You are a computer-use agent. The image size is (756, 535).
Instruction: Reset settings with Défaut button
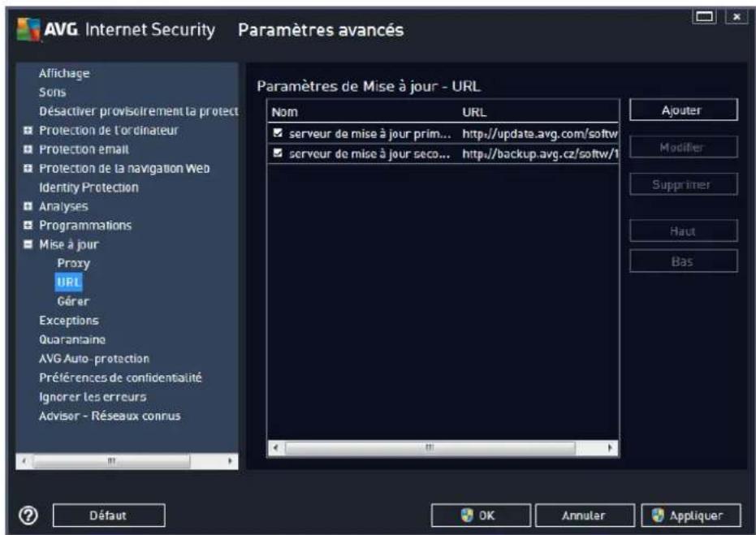click(109, 516)
